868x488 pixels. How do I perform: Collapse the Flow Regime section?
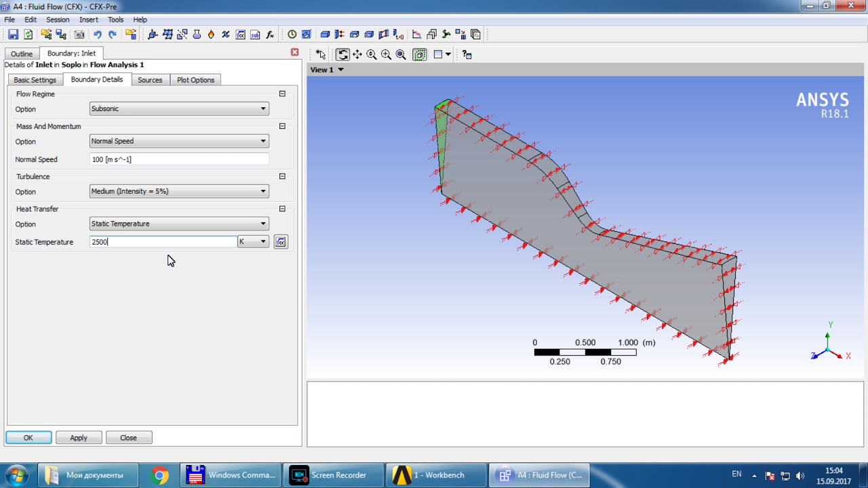point(282,94)
